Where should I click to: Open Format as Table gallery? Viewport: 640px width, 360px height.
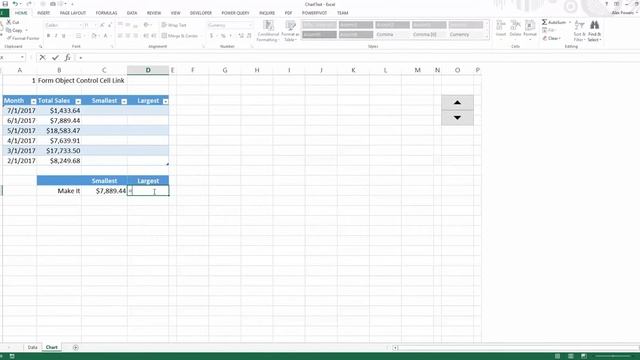click(290, 31)
